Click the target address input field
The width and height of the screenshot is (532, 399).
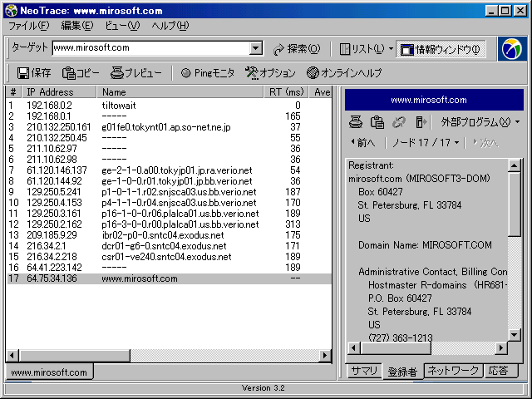[x=150, y=48]
